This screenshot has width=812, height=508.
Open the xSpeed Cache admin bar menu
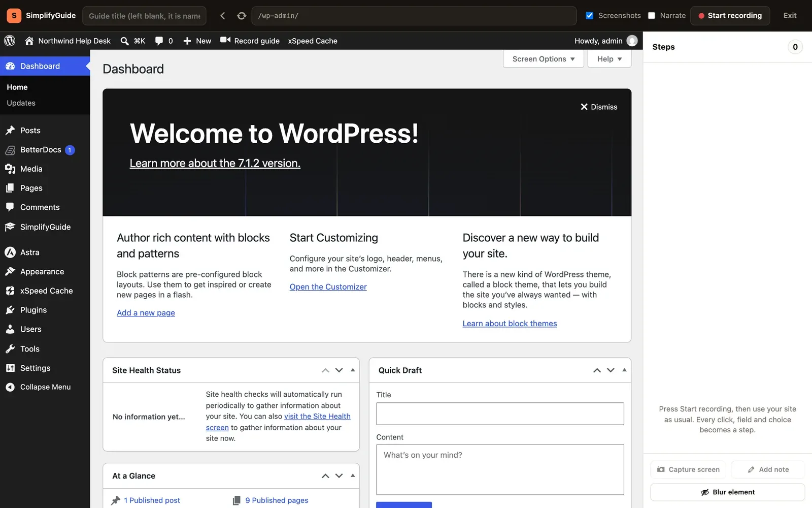(313, 41)
